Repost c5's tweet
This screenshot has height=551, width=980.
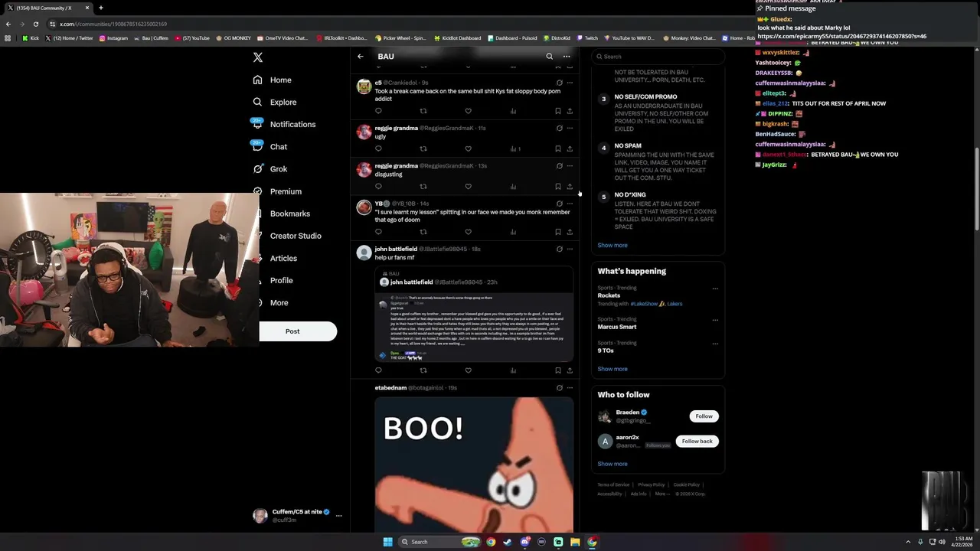[x=423, y=111]
